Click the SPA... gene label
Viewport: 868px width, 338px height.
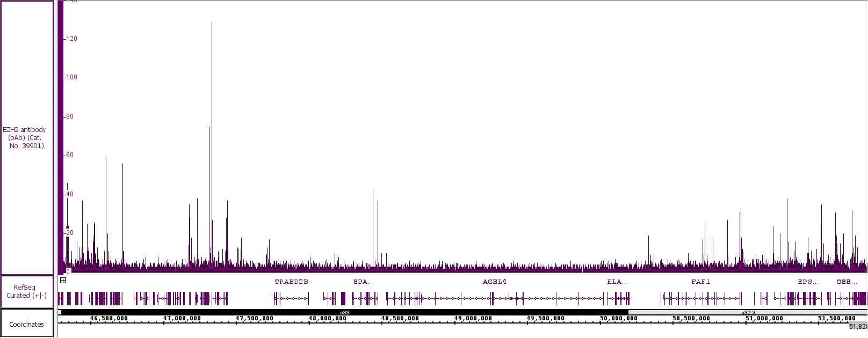tap(363, 282)
